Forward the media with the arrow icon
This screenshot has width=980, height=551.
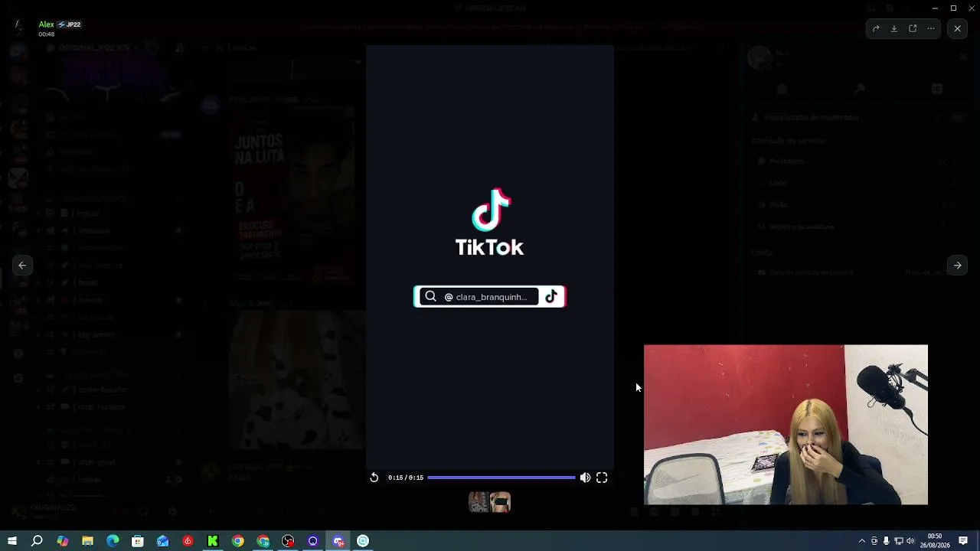[x=876, y=28]
